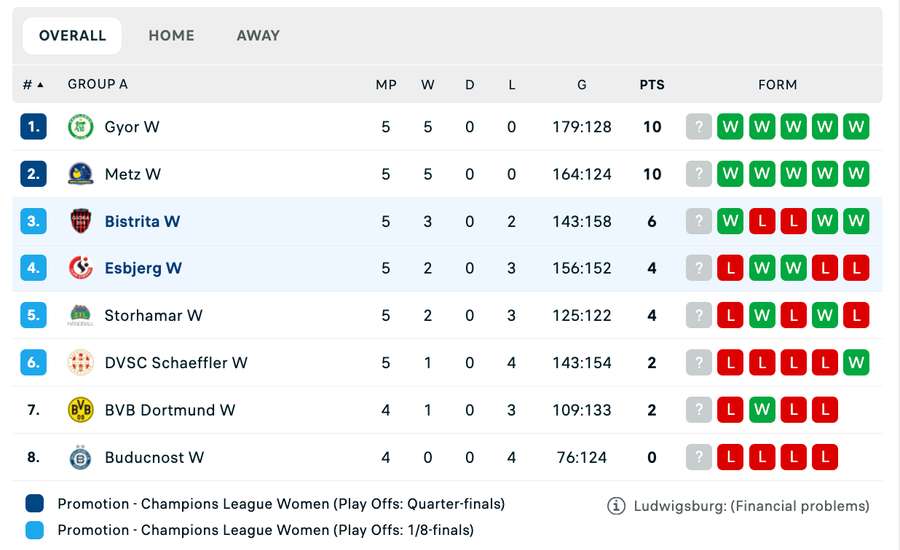The height and width of the screenshot is (550, 900).
Task: Switch to the AWAY standings tab
Action: click(x=258, y=36)
